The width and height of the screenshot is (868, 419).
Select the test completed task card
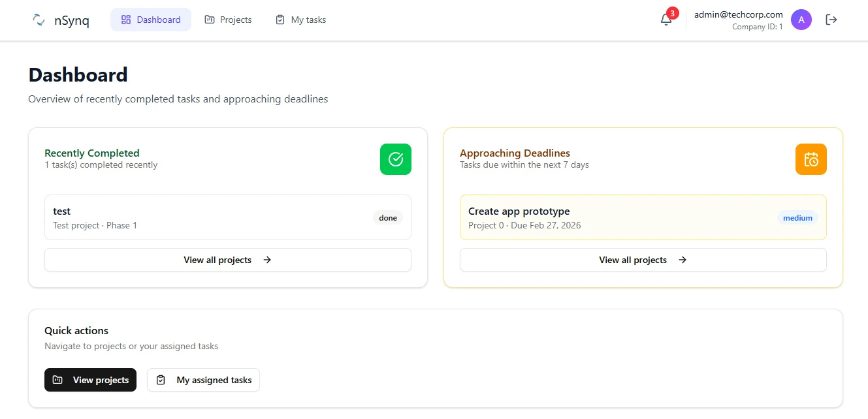point(227,217)
